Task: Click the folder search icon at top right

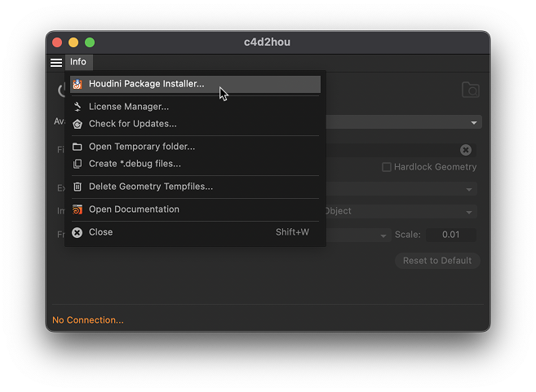Action: click(x=471, y=90)
